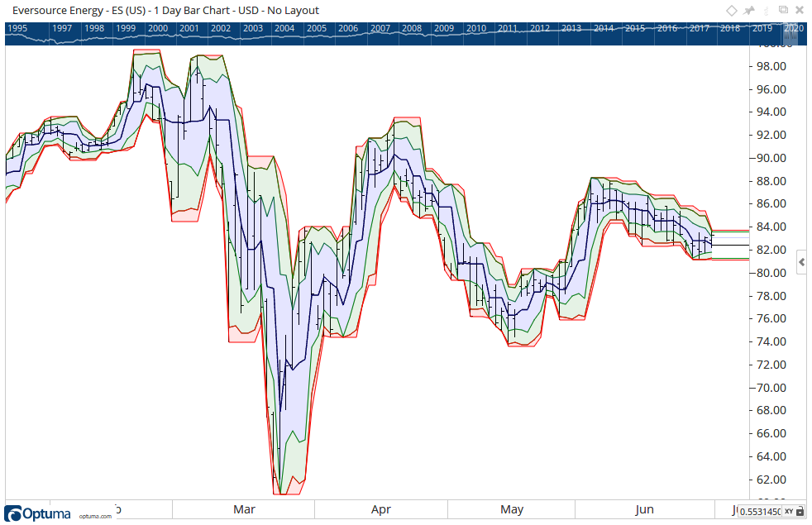Viewport: 812px width, 525px height.
Task: Click the diamond icon in the chart header
Action: click(731, 11)
